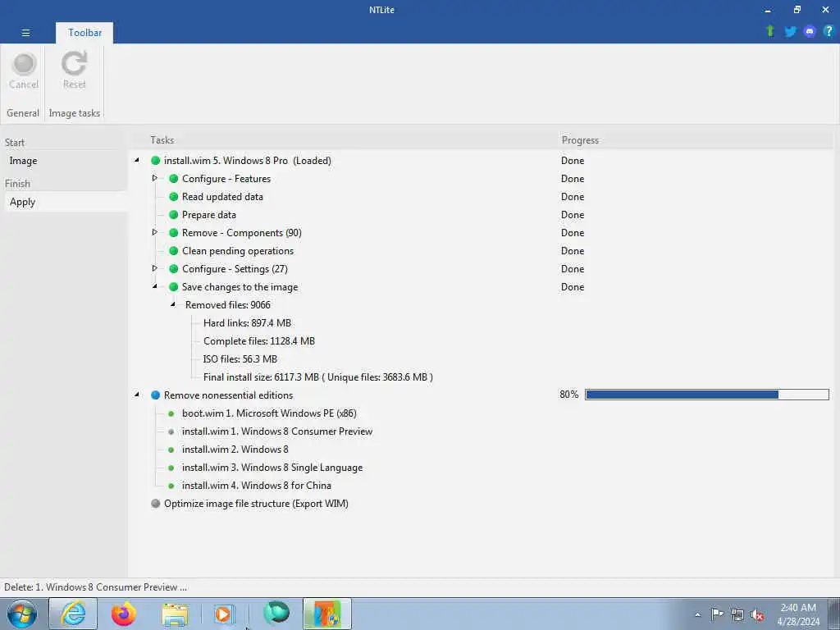Open Windows Media Player from taskbar
840x630 pixels.
tap(224, 614)
